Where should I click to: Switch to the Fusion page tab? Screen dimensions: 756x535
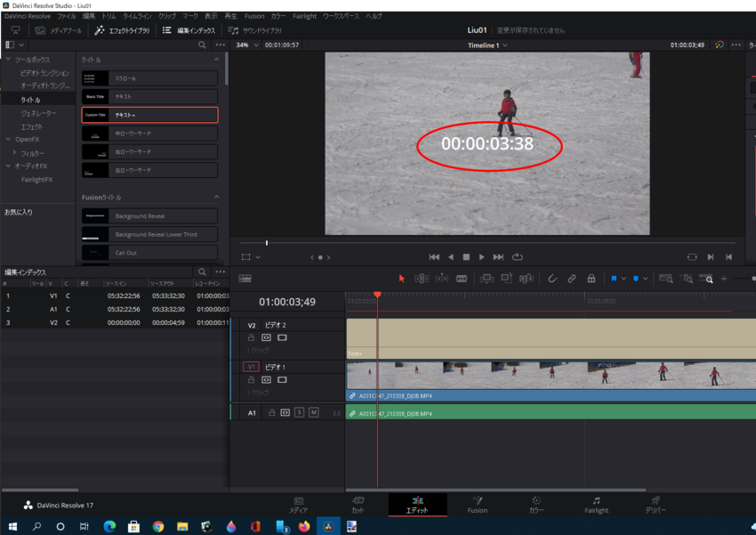tap(477, 505)
